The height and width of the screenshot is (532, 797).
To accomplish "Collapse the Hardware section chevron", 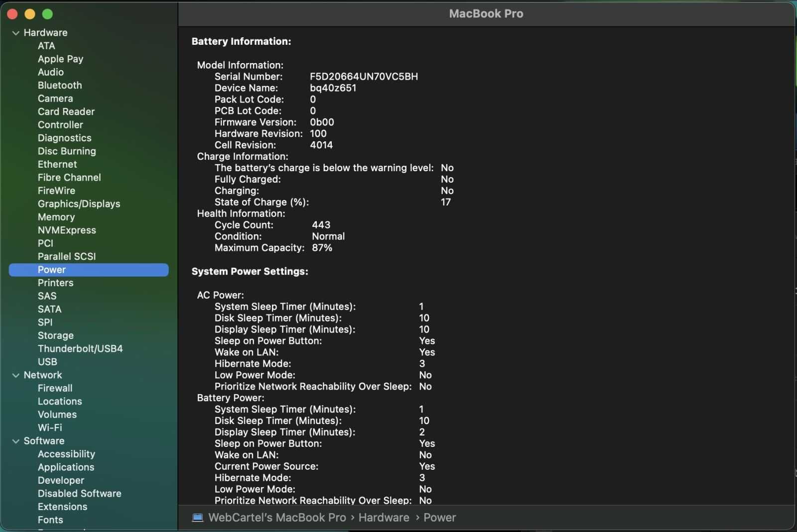I will tap(16, 33).
